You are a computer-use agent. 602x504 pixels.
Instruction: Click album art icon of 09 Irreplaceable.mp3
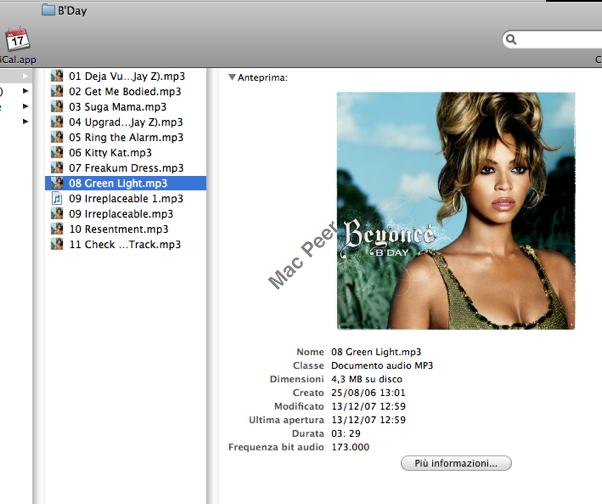point(57,214)
